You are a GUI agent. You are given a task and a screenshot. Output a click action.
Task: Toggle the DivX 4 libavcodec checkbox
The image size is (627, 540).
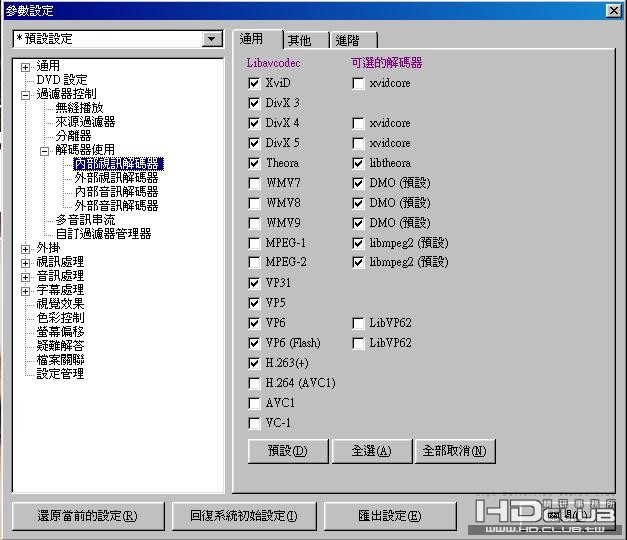coord(254,123)
